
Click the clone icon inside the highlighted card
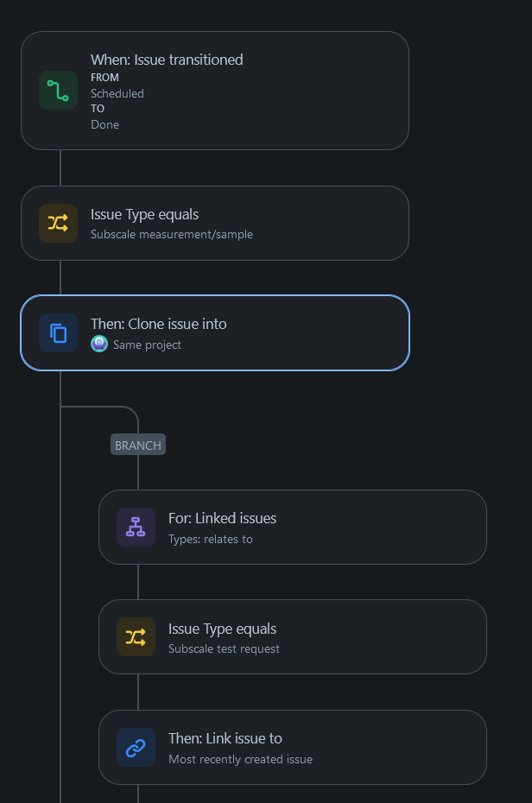point(57,332)
